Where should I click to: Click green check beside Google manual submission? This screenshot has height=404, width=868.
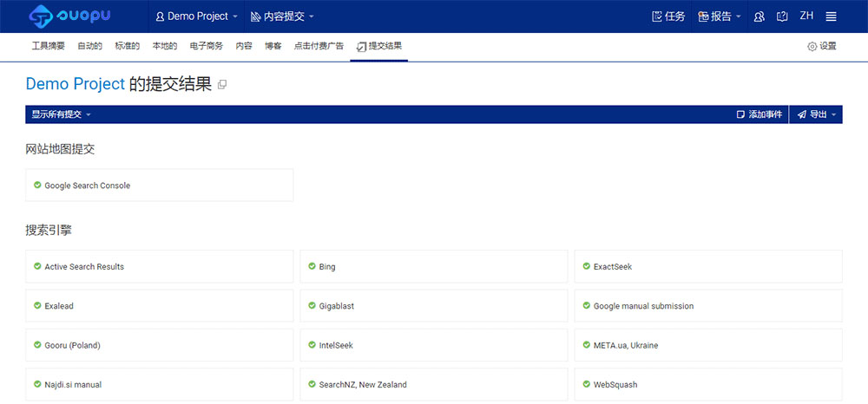(587, 305)
